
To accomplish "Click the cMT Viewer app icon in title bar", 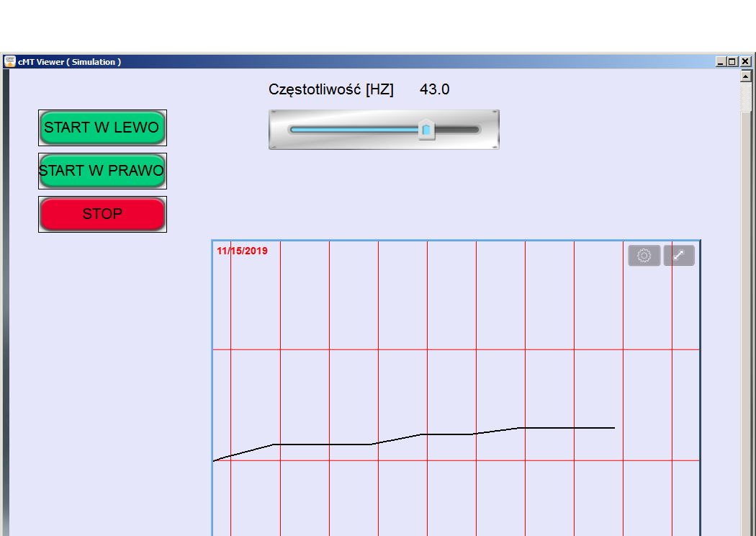I will coord(9,62).
